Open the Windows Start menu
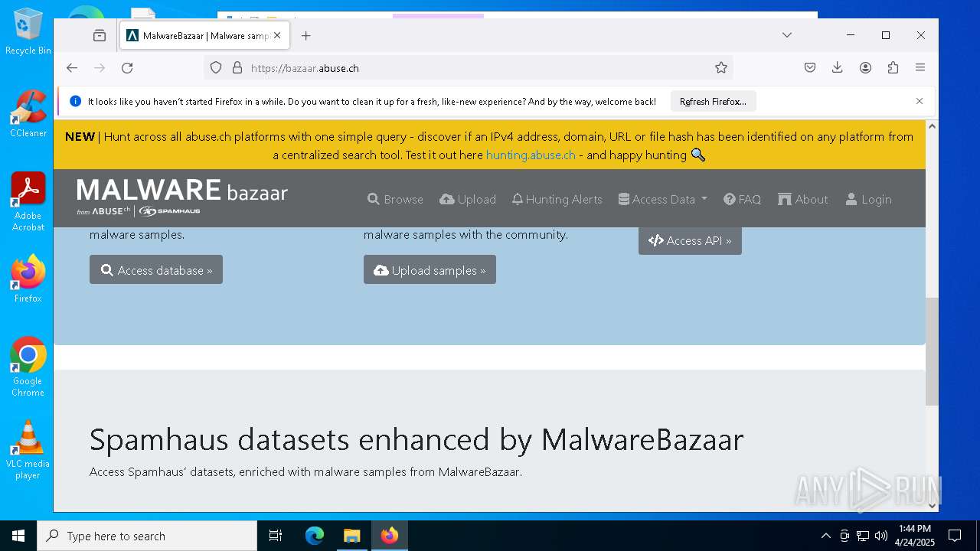Screen dimensions: 980x551 click(x=18, y=536)
